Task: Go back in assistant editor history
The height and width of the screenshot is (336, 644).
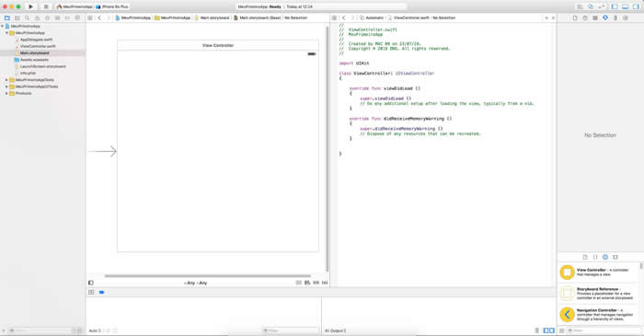Action: point(344,18)
